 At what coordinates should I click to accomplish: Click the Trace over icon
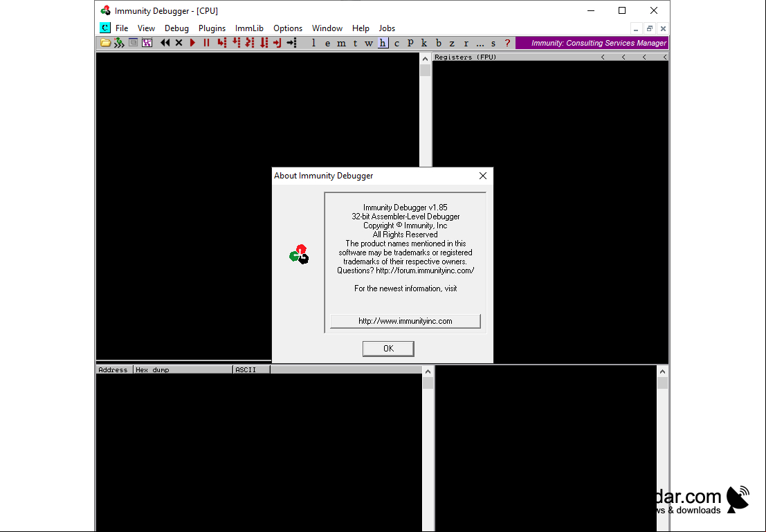coord(264,43)
